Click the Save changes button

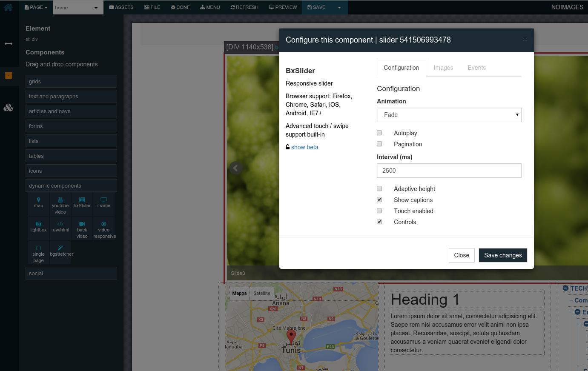[503, 255]
